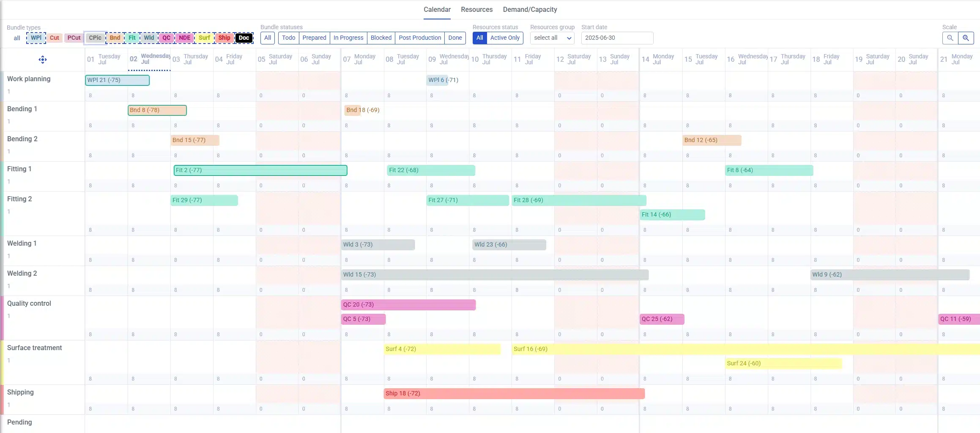Select Active Only resources status

pyautogui.click(x=505, y=38)
